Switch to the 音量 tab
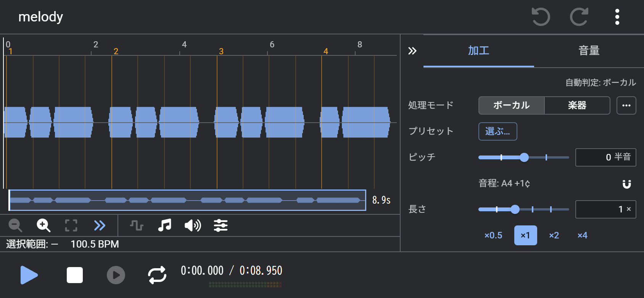 (589, 51)
